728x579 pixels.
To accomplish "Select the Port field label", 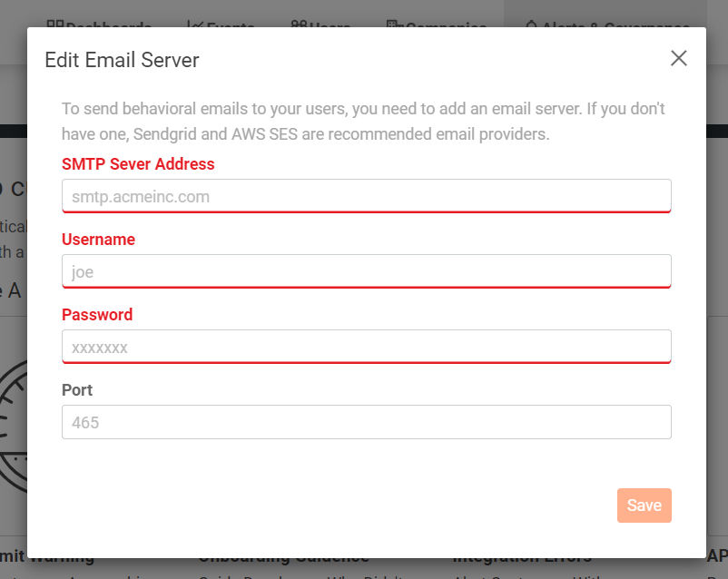I will (77, 390).
